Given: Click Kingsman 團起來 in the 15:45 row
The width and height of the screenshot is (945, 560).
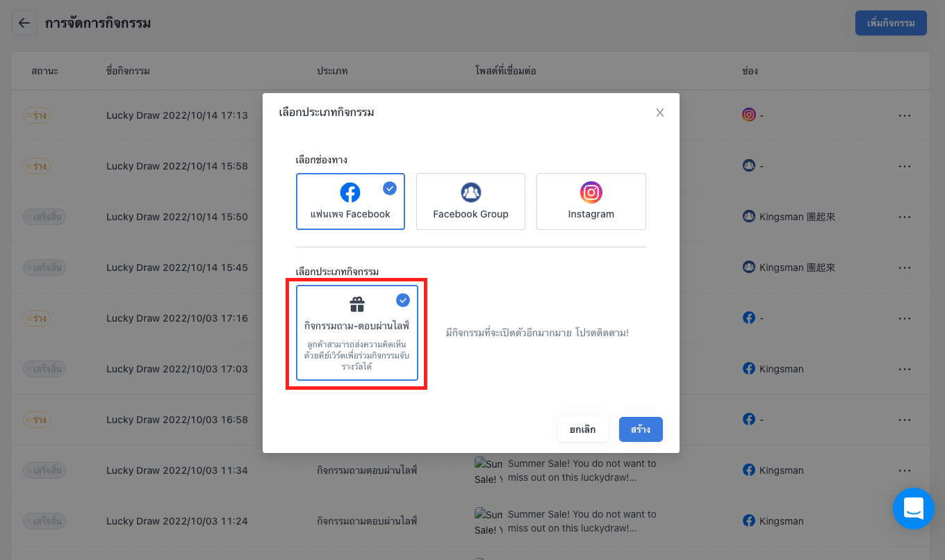Looking at the screenshot, I should coord(797,267).
